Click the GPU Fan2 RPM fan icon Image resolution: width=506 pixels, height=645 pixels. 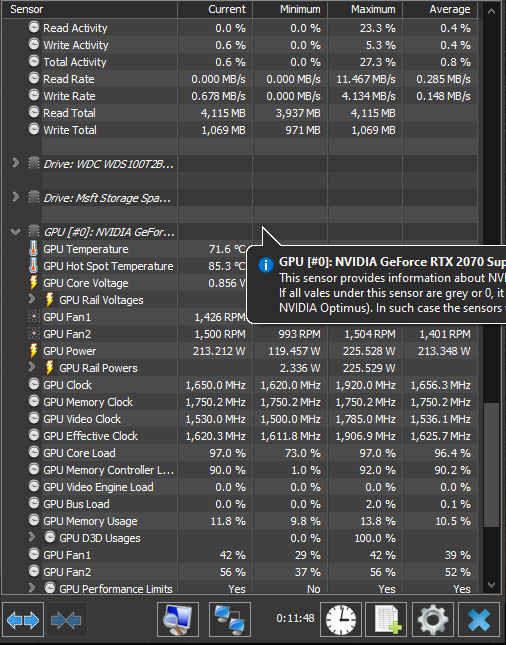(x=34, y=334)
